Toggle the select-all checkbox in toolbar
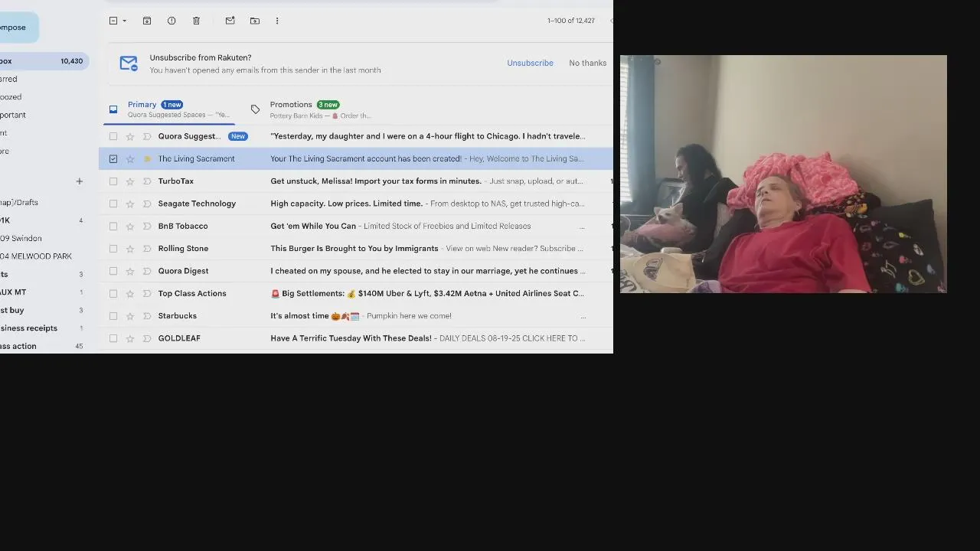 [113, 21]
